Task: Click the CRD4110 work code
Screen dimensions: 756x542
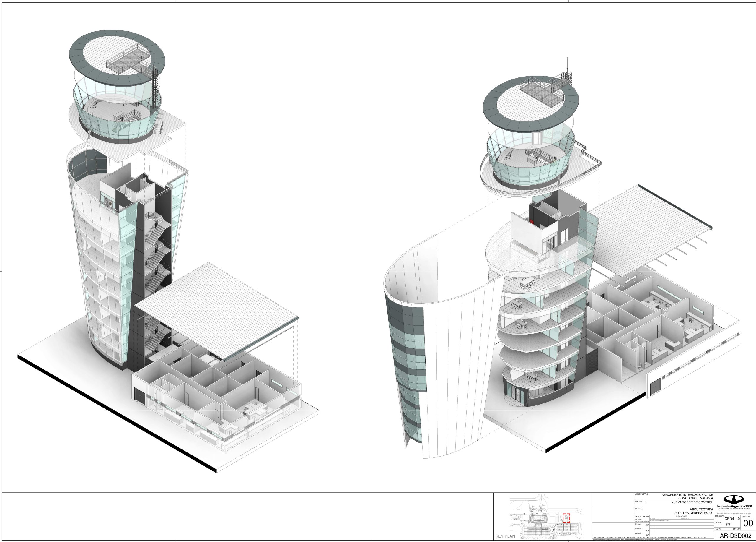Action: 732,519
